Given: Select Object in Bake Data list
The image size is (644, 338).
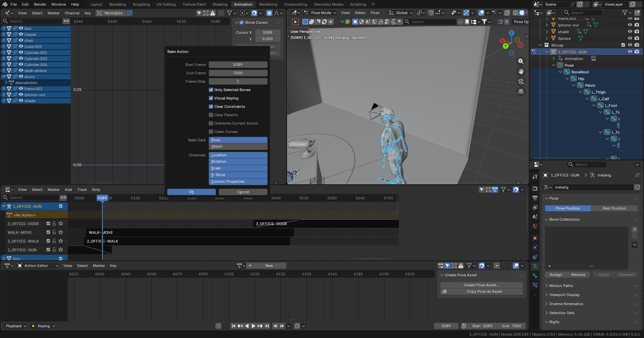Looking at the screenshot, I should click(238, 146).
